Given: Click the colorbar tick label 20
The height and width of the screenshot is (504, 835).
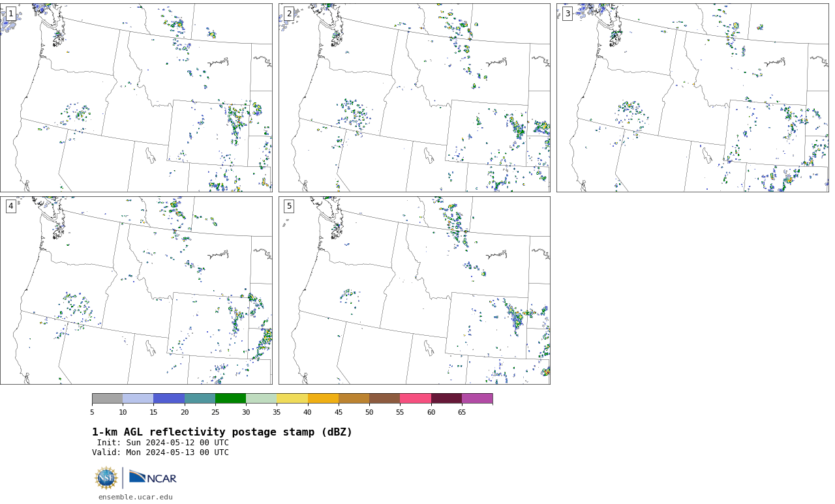Looking at the screenshot, I should [185, 412].
